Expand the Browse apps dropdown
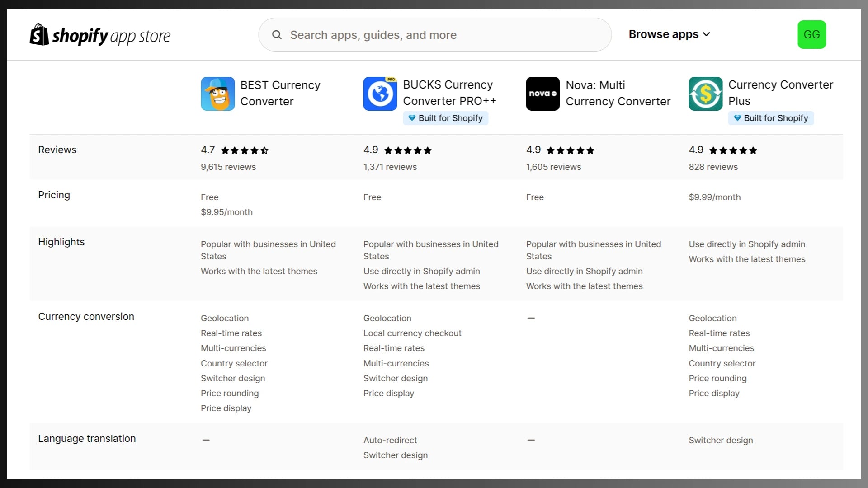868x488 pixels. click(663, 34)
